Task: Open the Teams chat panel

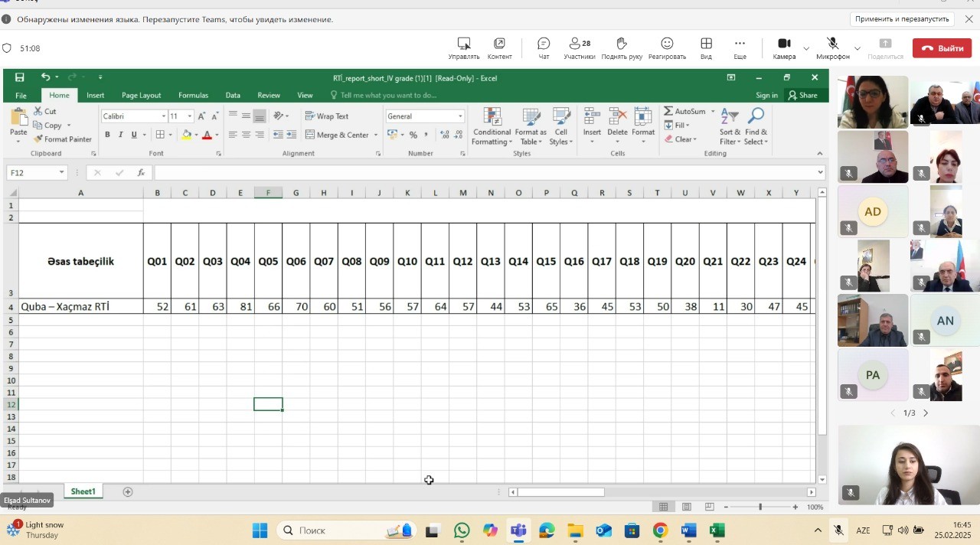Action: pyautogui.click(x=544, y=47)
